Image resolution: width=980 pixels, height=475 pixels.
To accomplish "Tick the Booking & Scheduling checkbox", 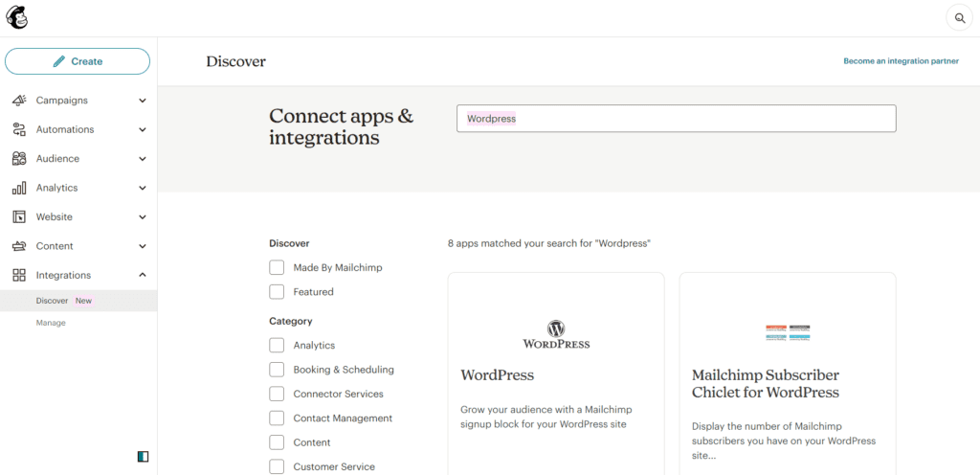I will pos(277,370).
